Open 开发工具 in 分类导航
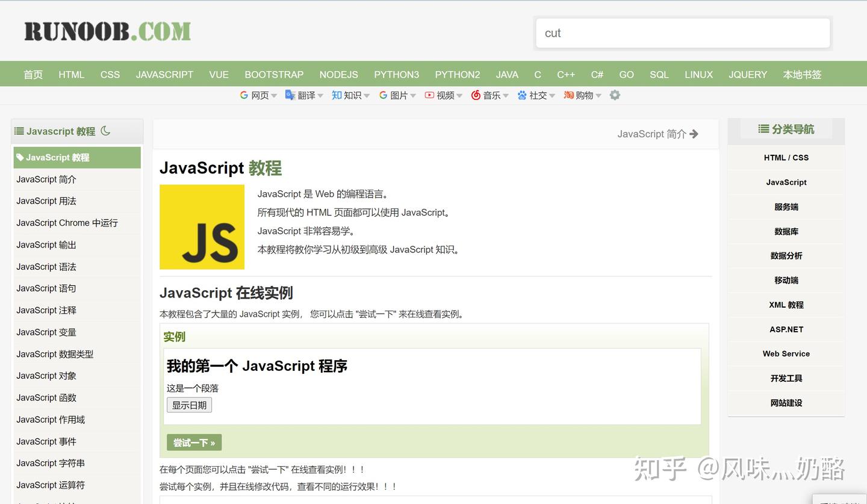The height and width of the screenshot is (504, 867). click(x=786, y=379)
